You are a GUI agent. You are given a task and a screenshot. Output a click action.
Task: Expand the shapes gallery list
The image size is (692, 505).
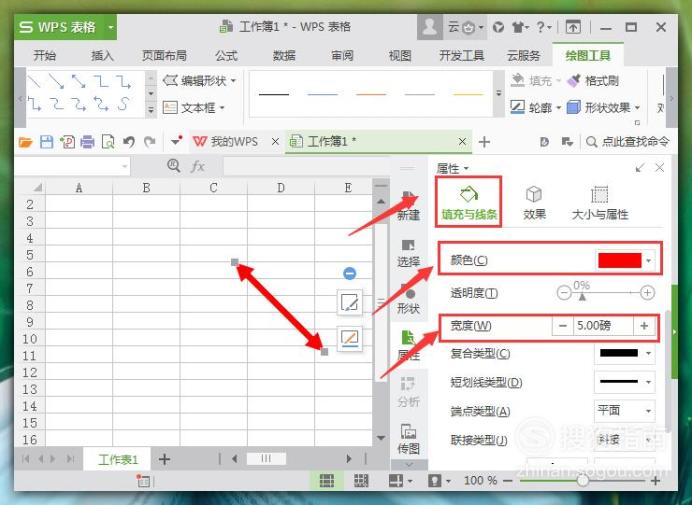pyautogui.click(x=151, y=110)
